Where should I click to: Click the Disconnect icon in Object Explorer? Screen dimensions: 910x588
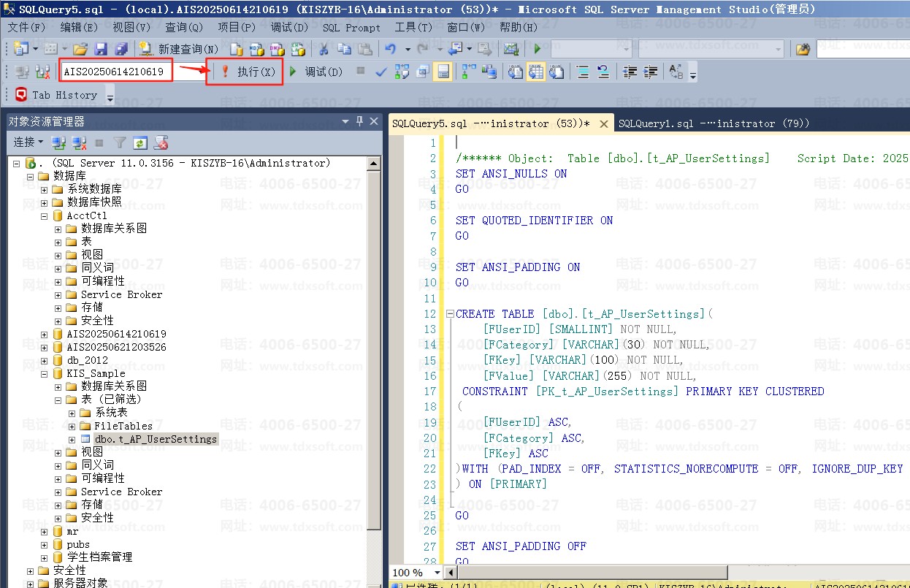tap(80, 142)
